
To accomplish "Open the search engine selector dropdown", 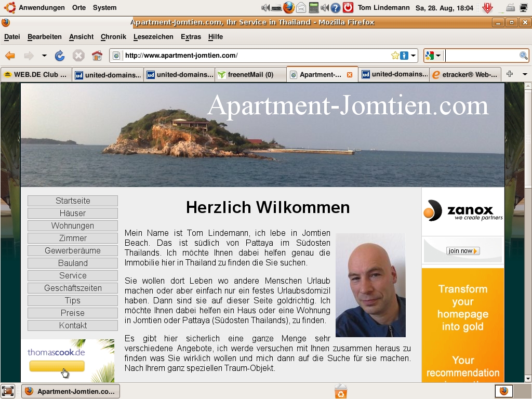I will point(433,56).
